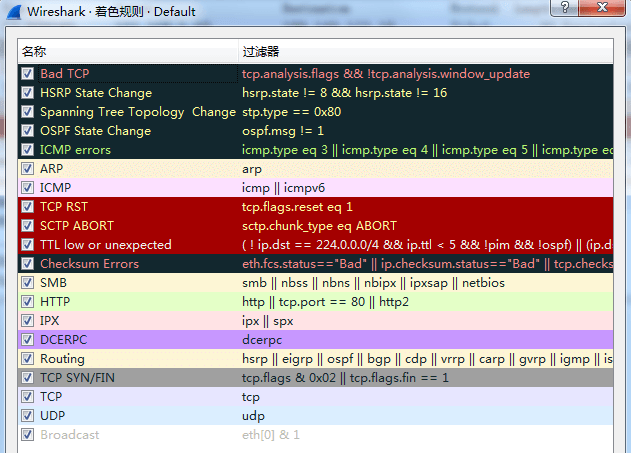Toggle the SMB rule checkbox
Image resolution: width=631 pixels, height=453 pixels.
(x=27, y=283)
